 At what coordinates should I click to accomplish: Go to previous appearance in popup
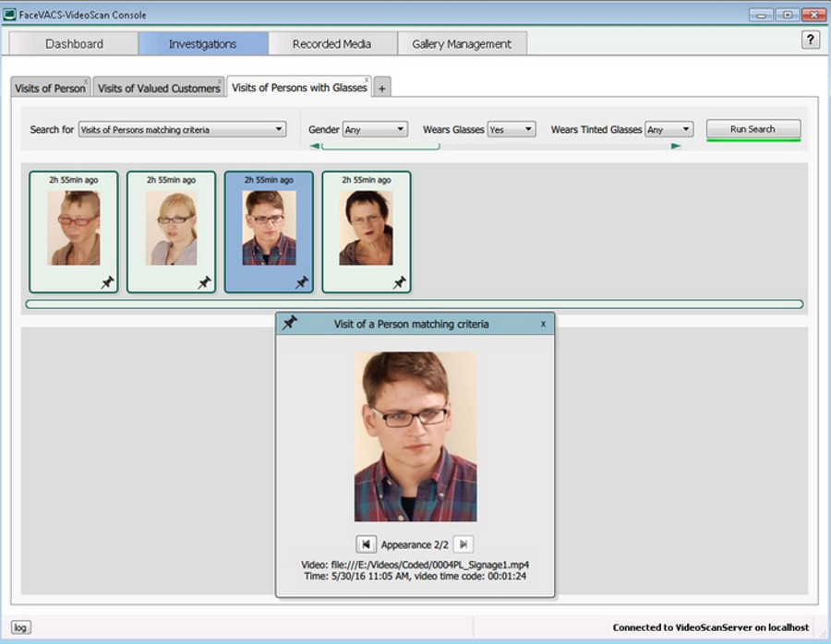366,544
